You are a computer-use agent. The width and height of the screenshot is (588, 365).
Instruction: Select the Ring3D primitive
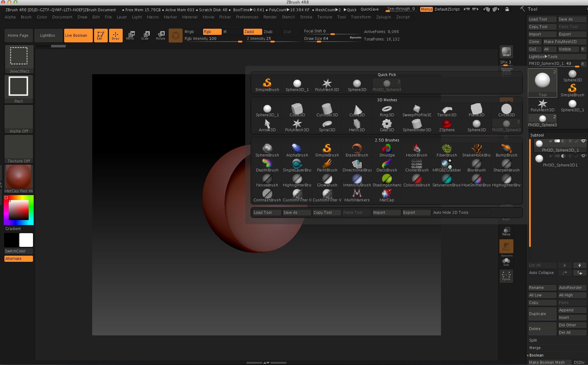387,110
